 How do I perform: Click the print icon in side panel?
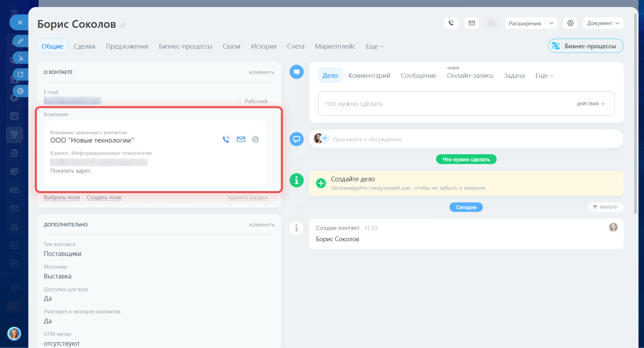coord(20,91)
